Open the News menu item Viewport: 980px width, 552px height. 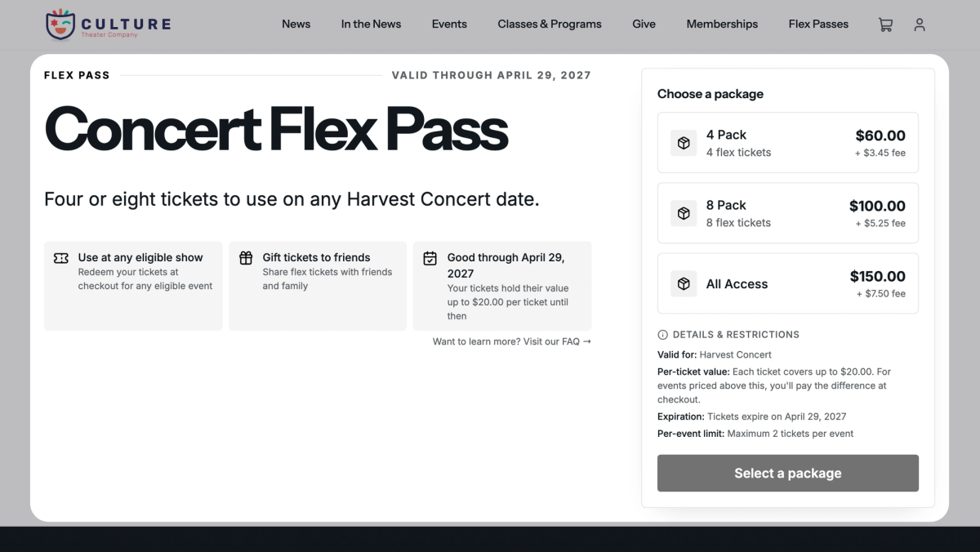296,24
